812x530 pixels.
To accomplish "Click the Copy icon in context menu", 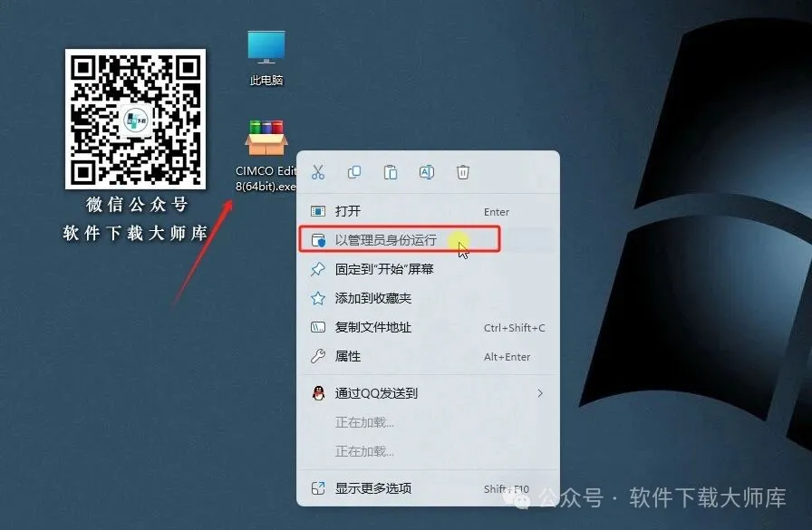I will [354, 172].
